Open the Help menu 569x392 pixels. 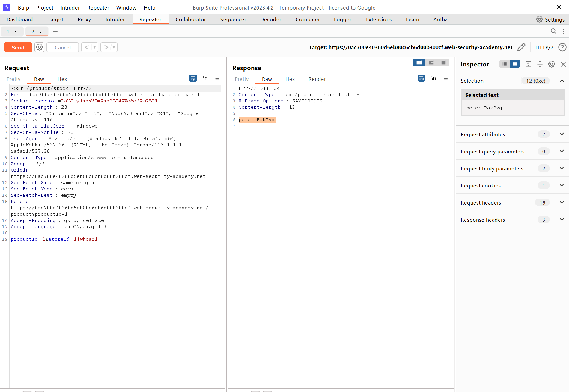[x=149, y=8]
